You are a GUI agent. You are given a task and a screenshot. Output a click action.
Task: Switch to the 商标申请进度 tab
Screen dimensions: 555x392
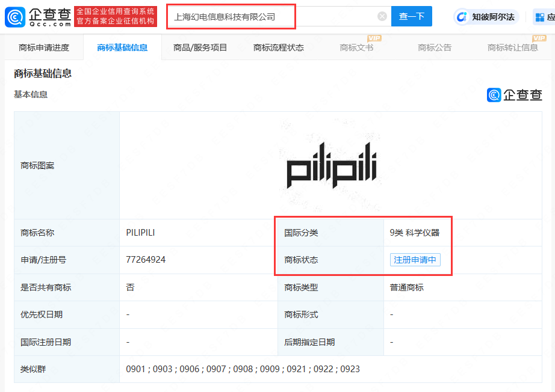click(x=44, y=47)
